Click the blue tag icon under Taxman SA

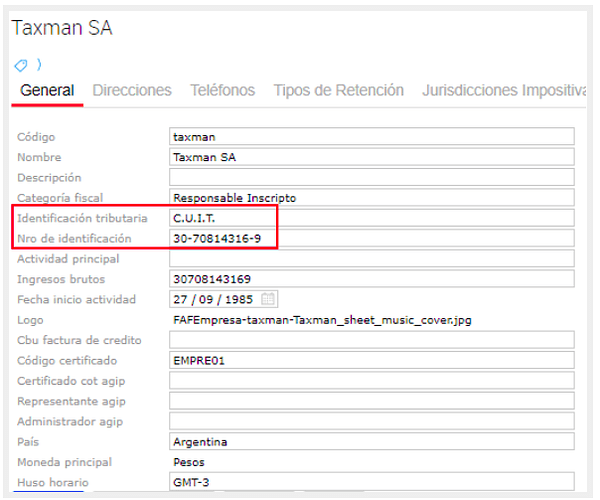pos(21,65)
